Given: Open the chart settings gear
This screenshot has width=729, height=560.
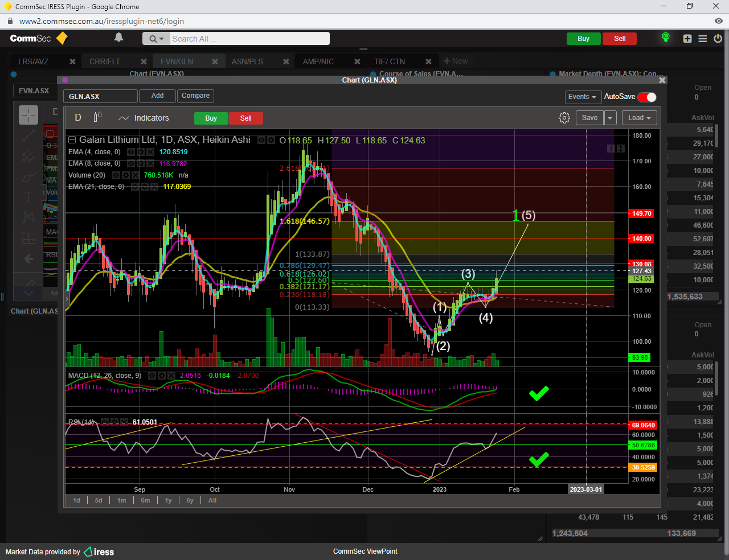Looking at the screenshot, I should tap(564, 118).
